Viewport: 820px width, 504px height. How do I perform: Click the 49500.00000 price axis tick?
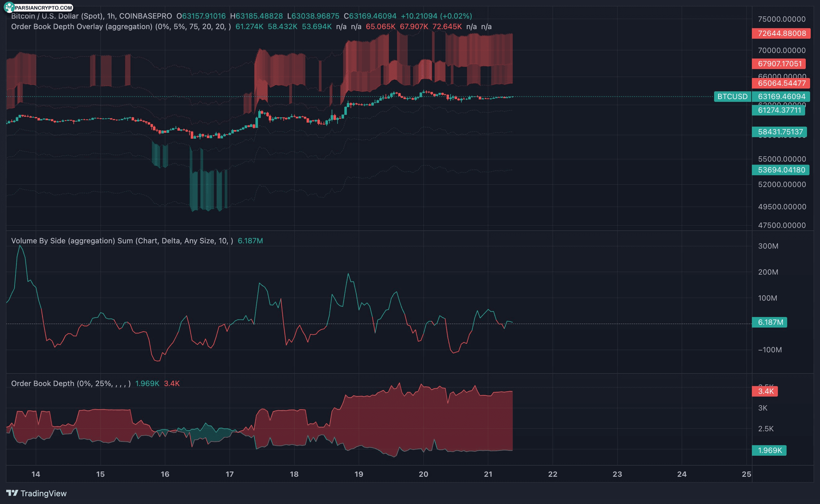(x=782, y=207)
